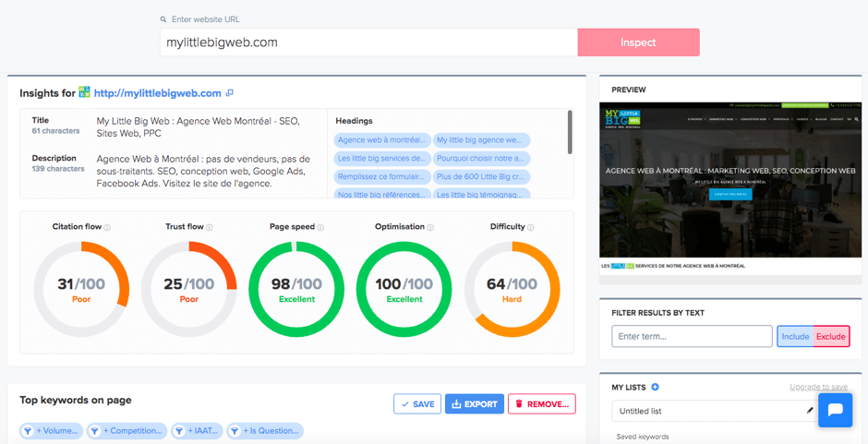Screen dimensions: 868x444
Task: Select heading tag Remplissez ce formulair...
Action: (x=382, y=177)
